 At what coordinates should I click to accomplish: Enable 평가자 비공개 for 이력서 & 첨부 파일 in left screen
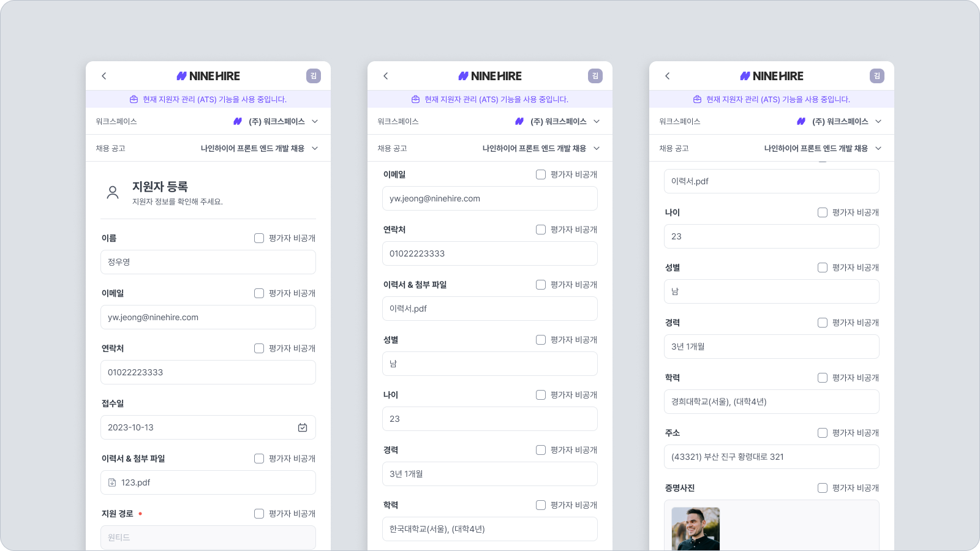[259, 459]
